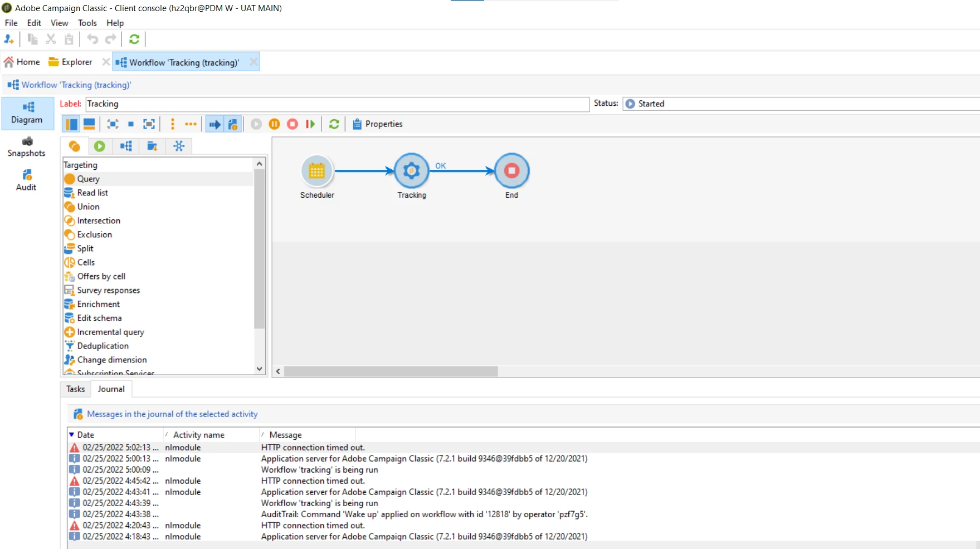Switch to the Tasks tab
980x549 pixels.
click(76, 389)
